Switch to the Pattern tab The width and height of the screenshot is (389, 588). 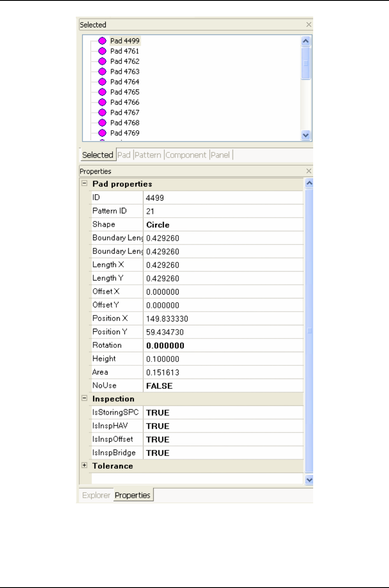148,155
